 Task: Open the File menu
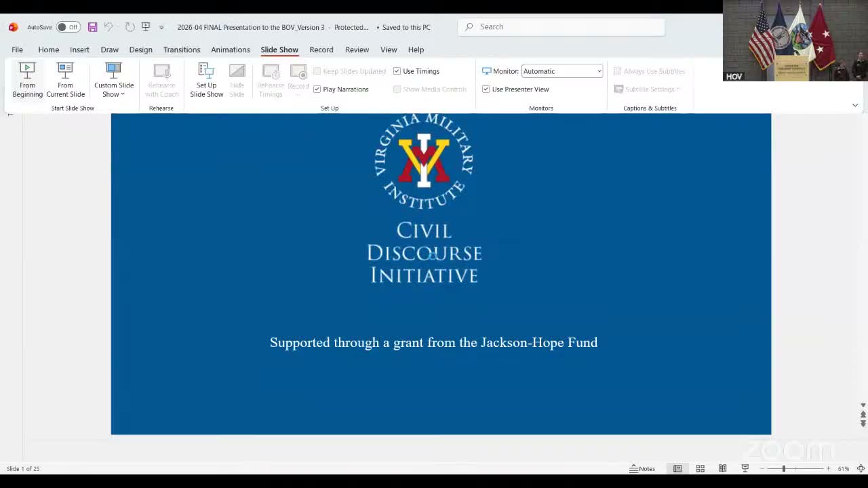coord(17,49)
